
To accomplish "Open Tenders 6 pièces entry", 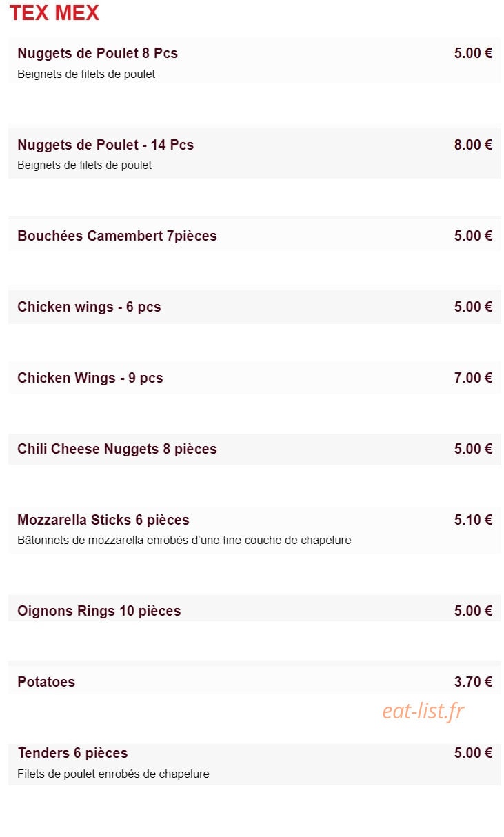I will point(254,764).
